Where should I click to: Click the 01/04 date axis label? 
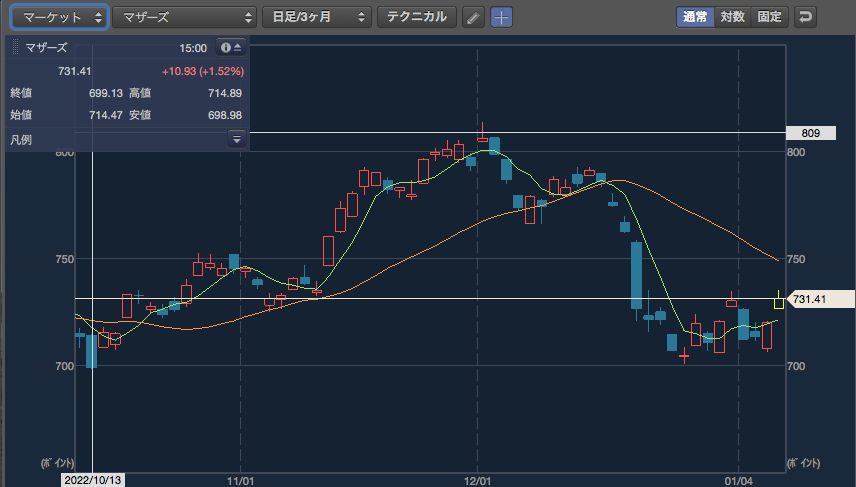click(x=739, y=480)
